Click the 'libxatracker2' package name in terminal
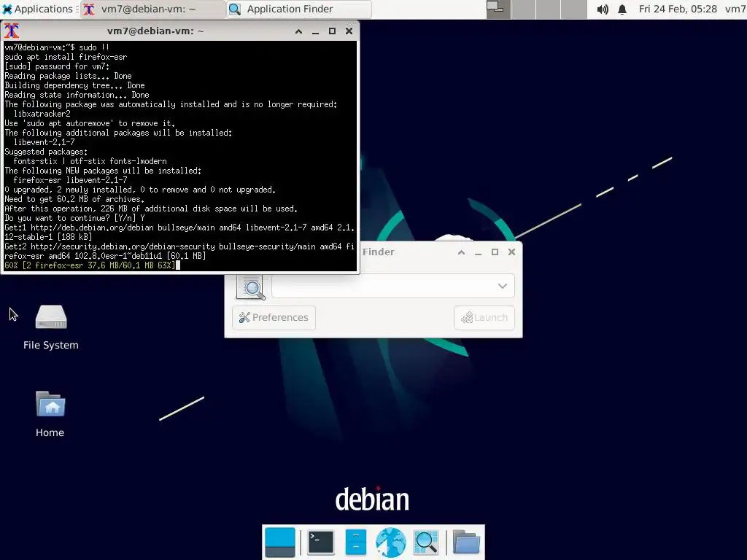 coord(42,114)
